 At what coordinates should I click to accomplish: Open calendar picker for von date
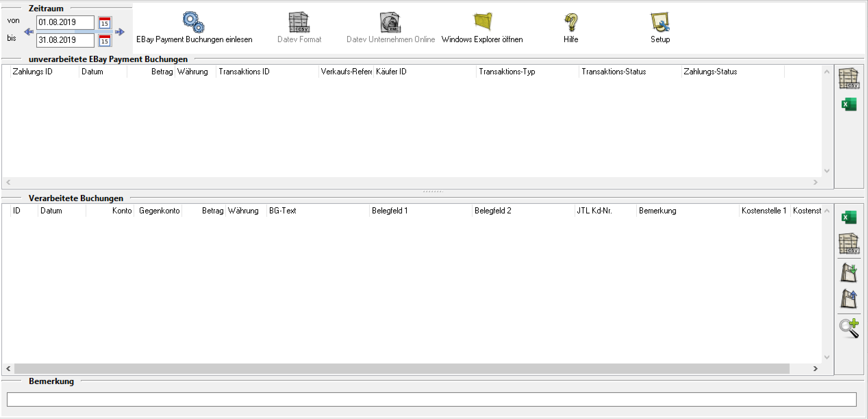(105, 23)
